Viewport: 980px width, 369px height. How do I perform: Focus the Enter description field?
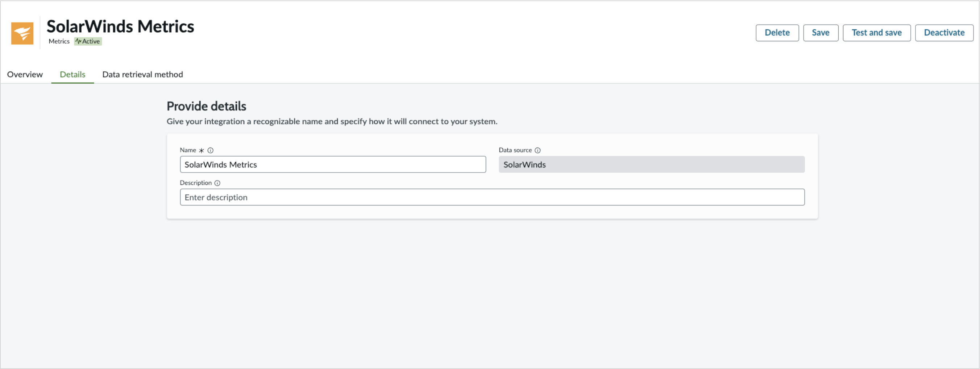492,197
